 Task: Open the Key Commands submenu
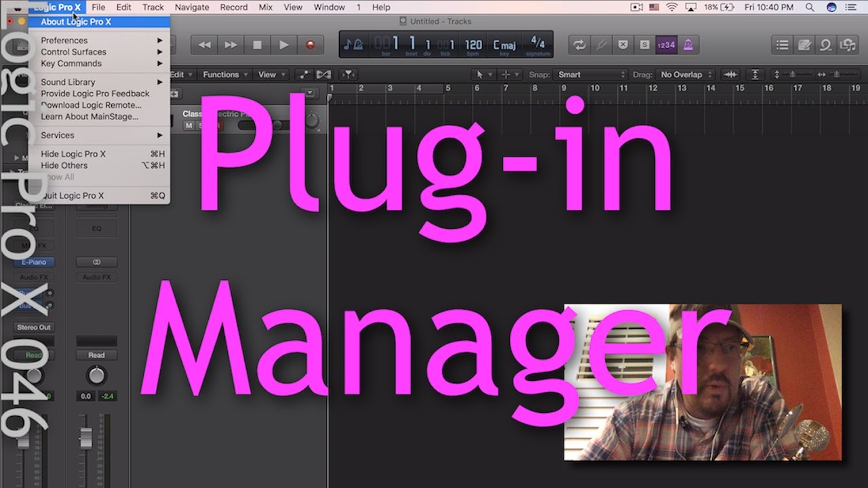[x=99, y=64]
